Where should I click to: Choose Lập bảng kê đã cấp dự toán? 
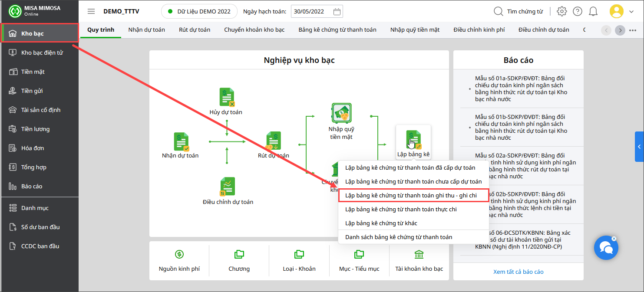(413, 168)
